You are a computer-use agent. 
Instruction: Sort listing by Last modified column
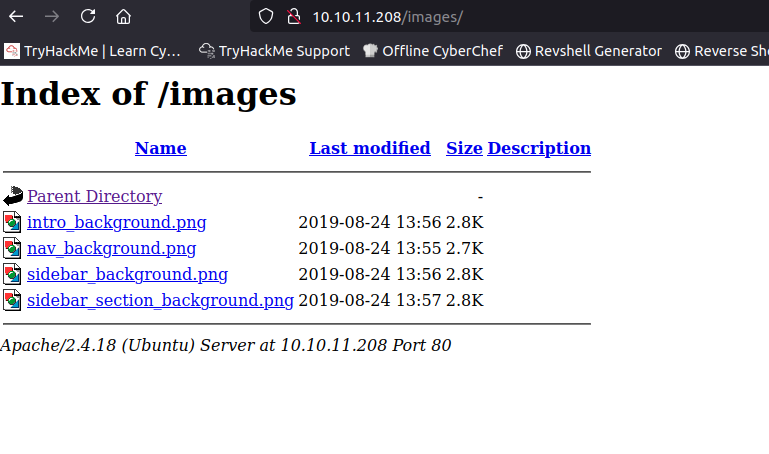(369, 148)
